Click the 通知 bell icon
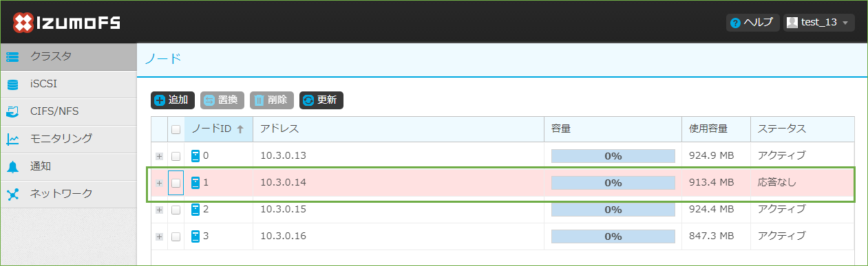Image resolution: width=868 pixels, height=266 pixels. click(x=12, y=166)
